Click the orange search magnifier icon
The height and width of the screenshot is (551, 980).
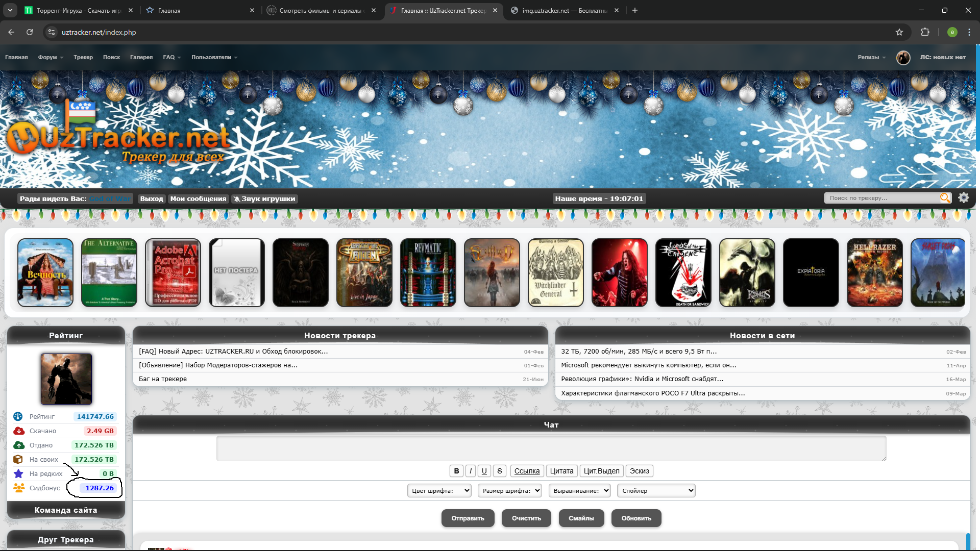tap(945, 198)
